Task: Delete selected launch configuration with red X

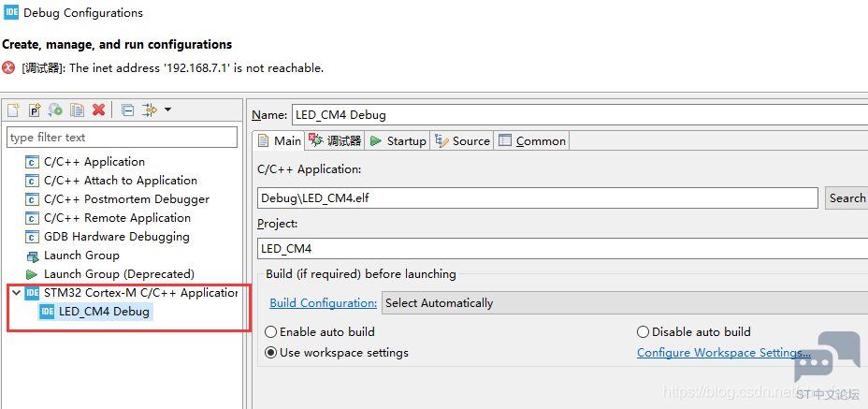Action: point(98,110)
